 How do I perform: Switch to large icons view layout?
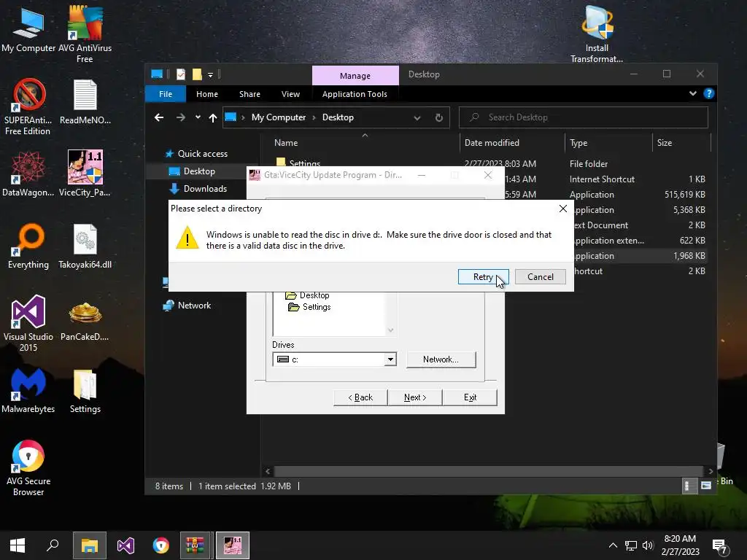tap(706, 486)
